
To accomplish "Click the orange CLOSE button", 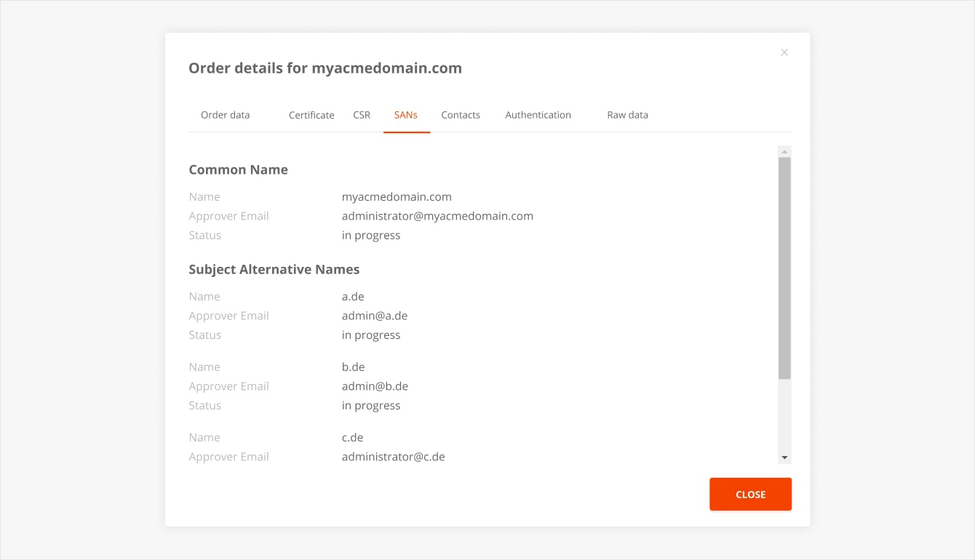I will (x=750, y=495).
